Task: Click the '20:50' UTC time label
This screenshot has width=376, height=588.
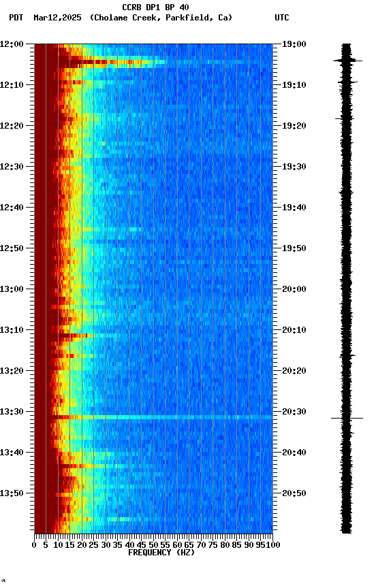Action: coord(294,493)
